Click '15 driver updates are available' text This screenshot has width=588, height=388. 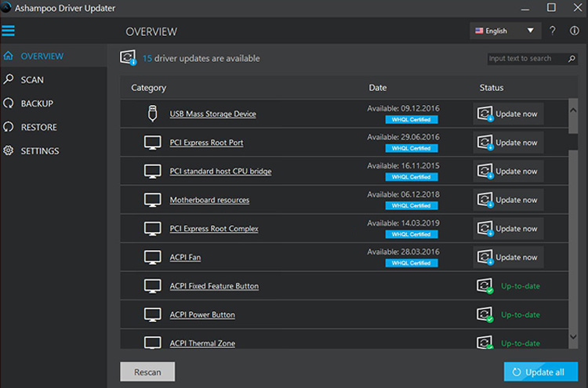click(201, 59)
